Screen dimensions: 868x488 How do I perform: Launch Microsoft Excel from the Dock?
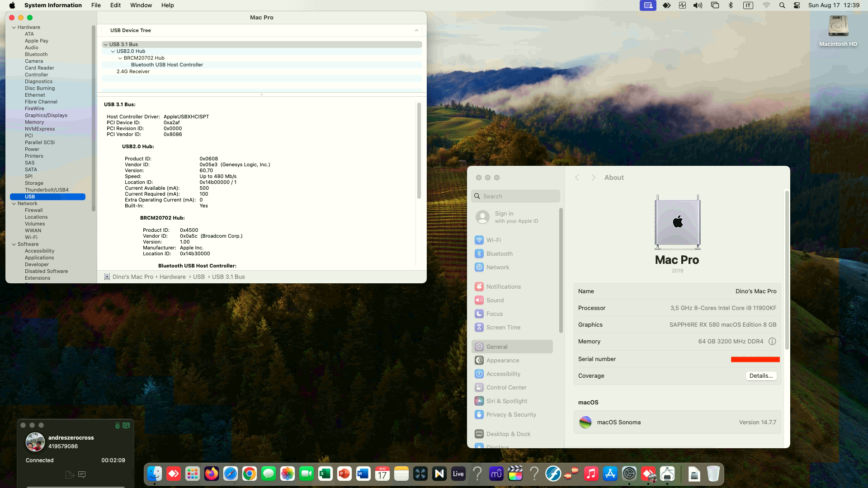(x=325, y=474)
